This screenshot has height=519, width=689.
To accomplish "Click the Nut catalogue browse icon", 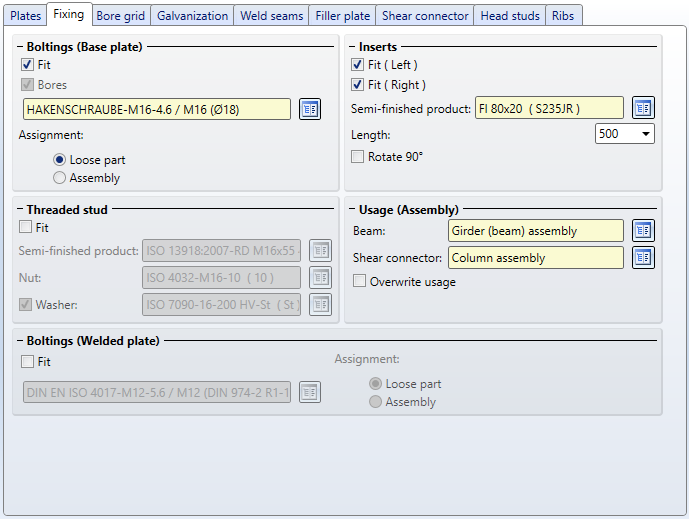I will [x=320, y=277].
